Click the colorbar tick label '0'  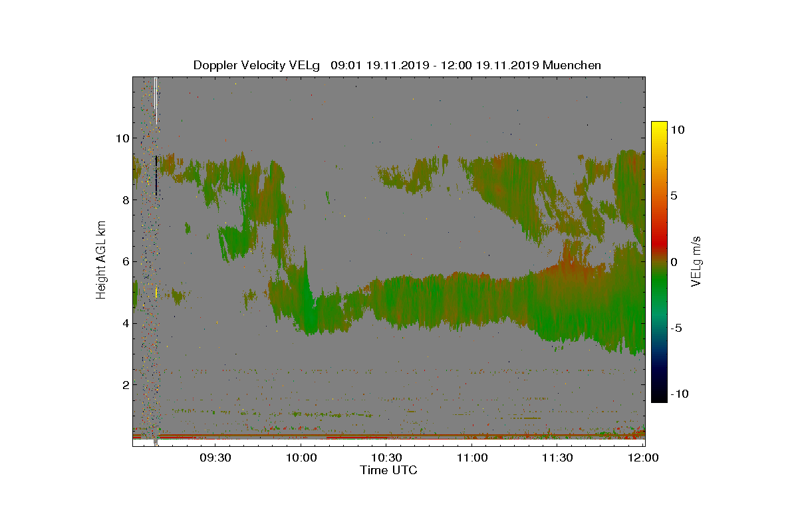click(674, 262)
